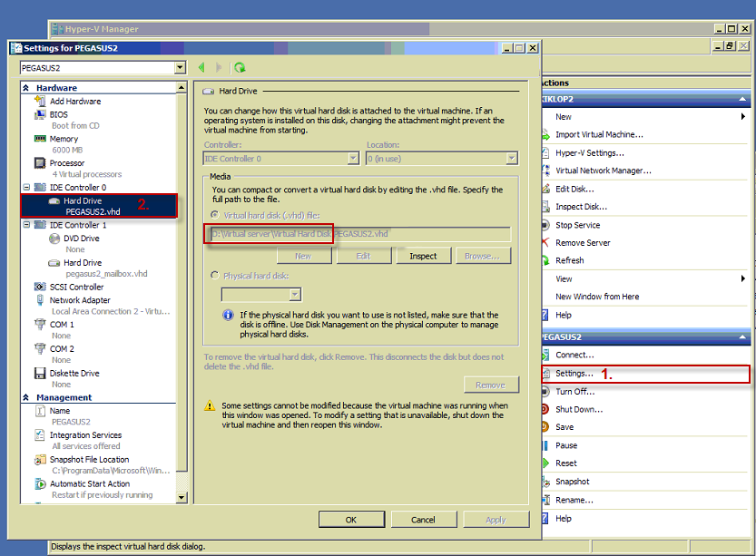Click the Integration Services icon
756x556 pixels.
[40, 435]
